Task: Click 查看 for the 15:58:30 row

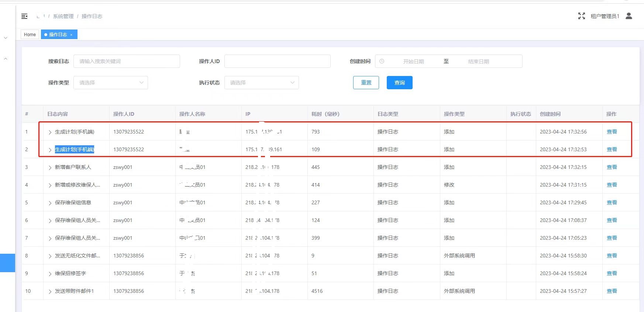Action: point(612,256)
